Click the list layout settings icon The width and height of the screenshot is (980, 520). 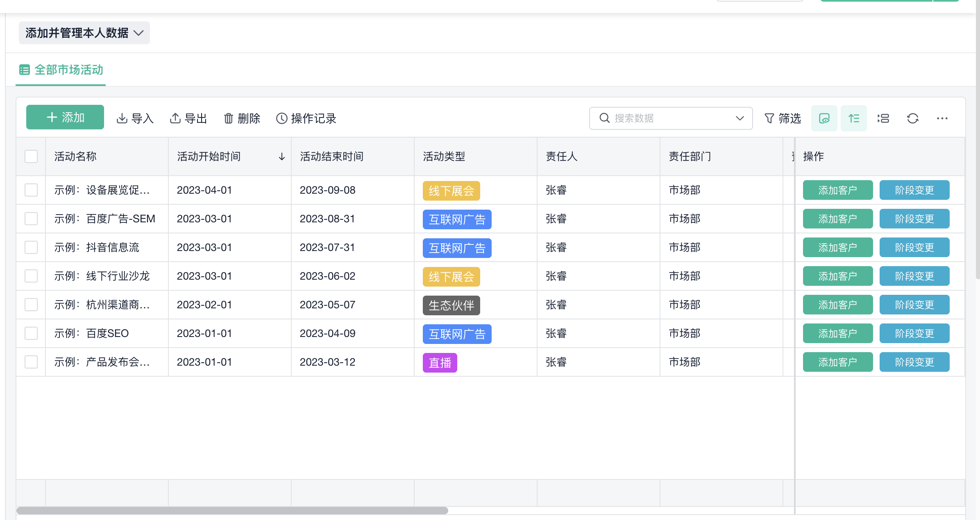(x=883, y=118)
